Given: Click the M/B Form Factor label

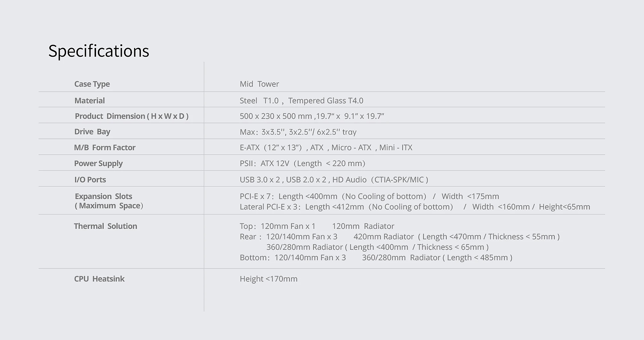Looking at the screenshot, I should click(x=105, y=148).
